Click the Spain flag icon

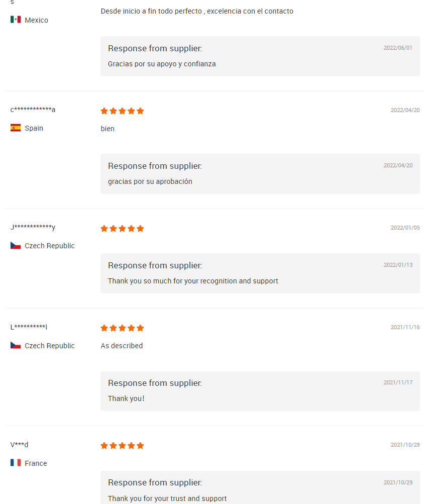16,128
